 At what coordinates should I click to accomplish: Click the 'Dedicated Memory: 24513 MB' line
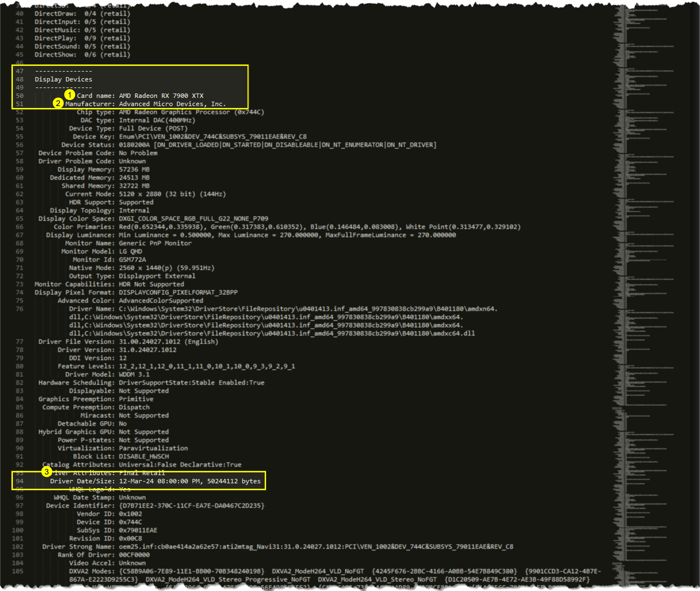(100, 178)
